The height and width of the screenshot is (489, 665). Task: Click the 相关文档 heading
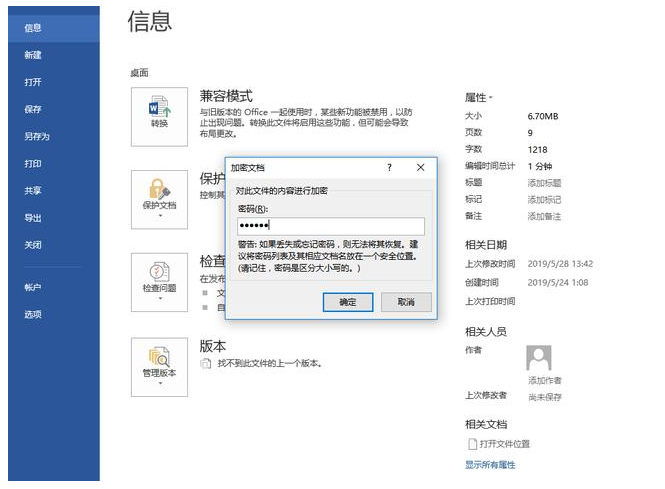click(486, 425)
